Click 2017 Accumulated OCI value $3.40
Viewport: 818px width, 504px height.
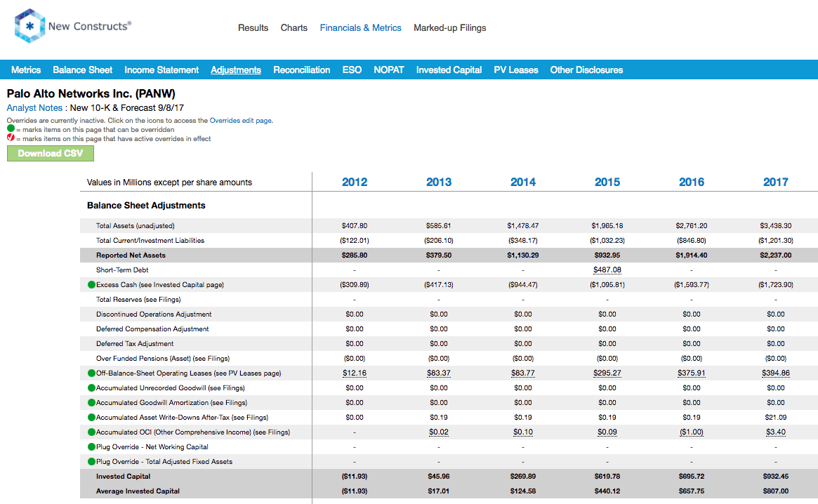776,432
